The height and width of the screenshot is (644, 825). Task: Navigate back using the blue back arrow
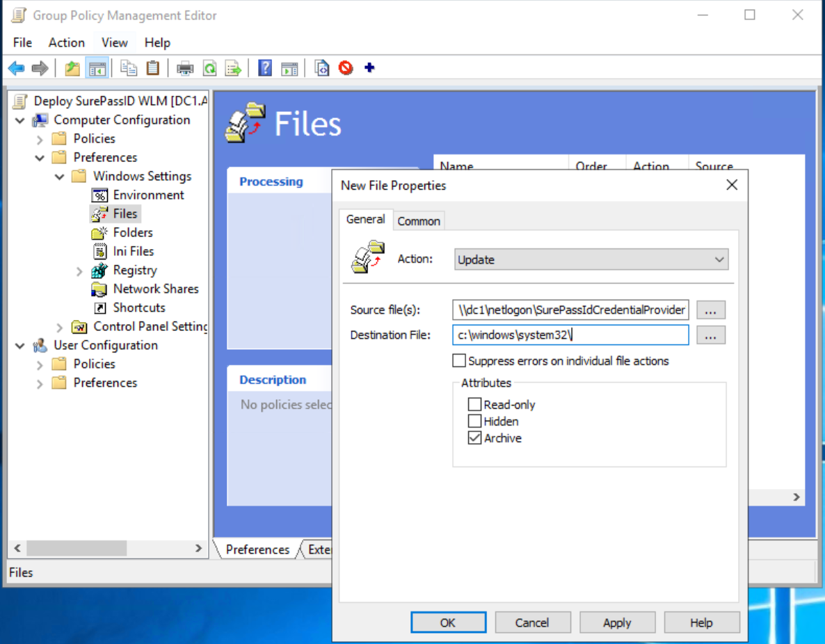point(17,67)
